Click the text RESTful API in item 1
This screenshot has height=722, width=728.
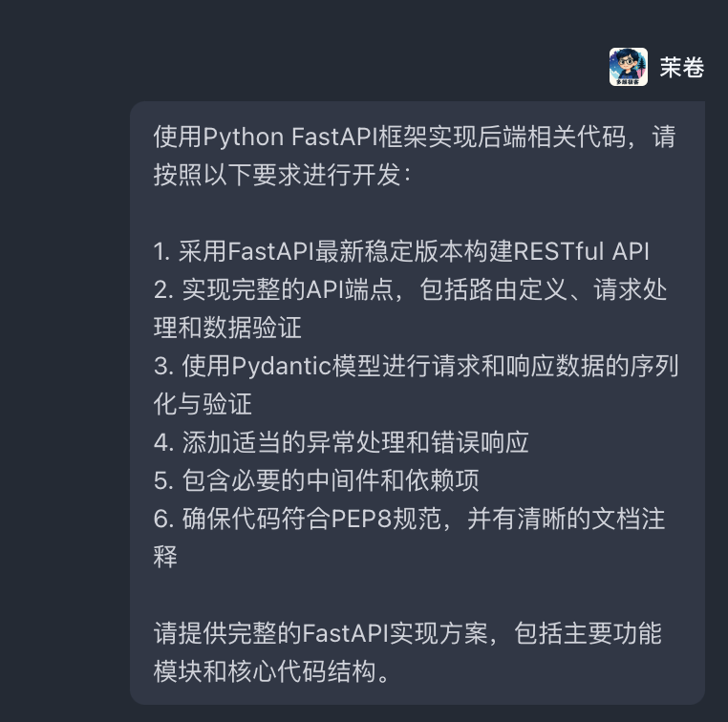point(582,252)
